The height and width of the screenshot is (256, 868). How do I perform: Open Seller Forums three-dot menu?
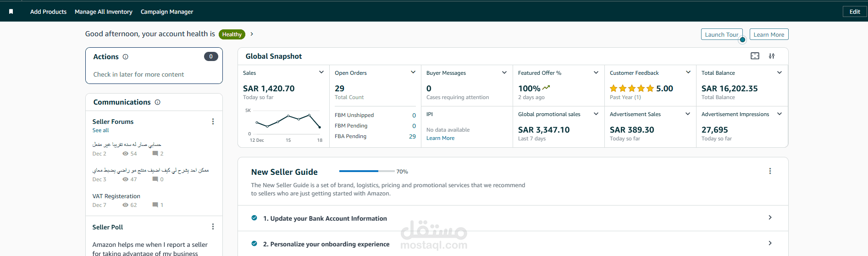tap(213, 122)
